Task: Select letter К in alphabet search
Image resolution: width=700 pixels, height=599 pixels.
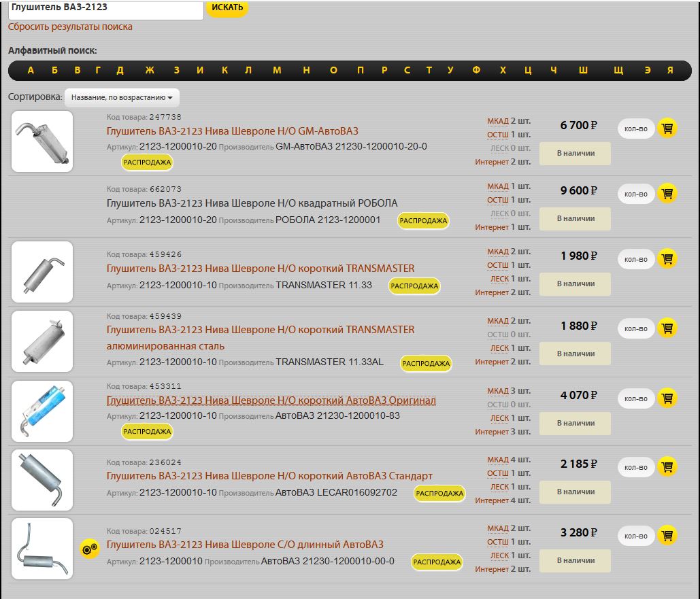Action: 224,70
